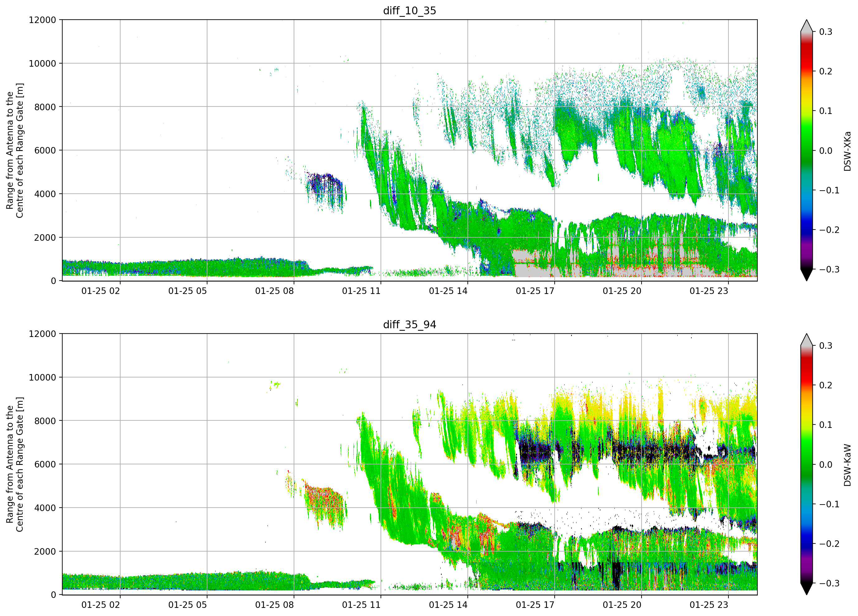Select '01-25 11' x-tick under diff_35_94 plot

[x=361, y=605]
